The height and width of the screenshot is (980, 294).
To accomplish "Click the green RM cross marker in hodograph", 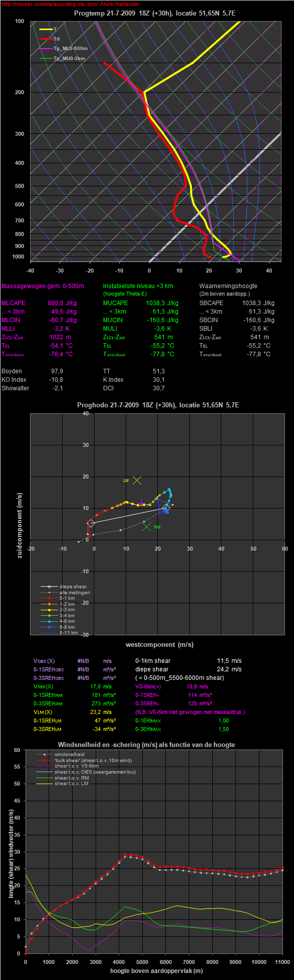I will (147, 526).
